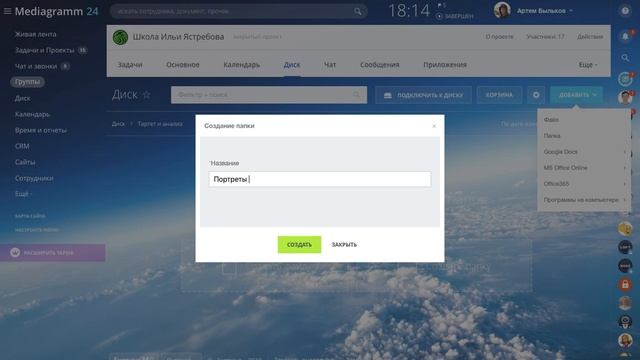Image resolution: width=640 pixels, height=360 pixels.
Task: Open Сайты in sidebar
Action: coord(25,162)
